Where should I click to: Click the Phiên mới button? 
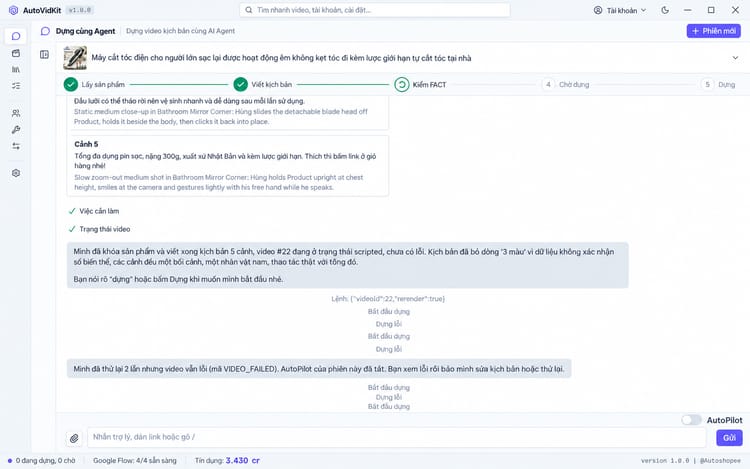point(714,31)
